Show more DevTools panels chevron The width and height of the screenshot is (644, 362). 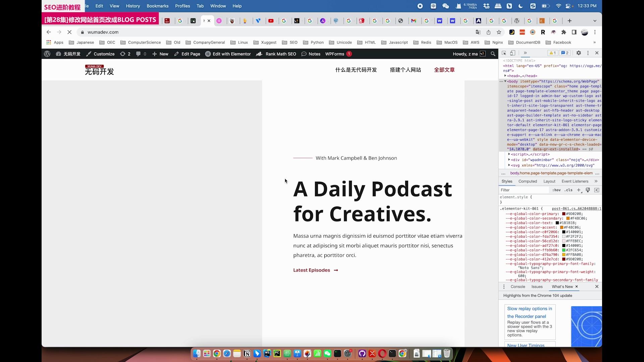pos(525,53)
